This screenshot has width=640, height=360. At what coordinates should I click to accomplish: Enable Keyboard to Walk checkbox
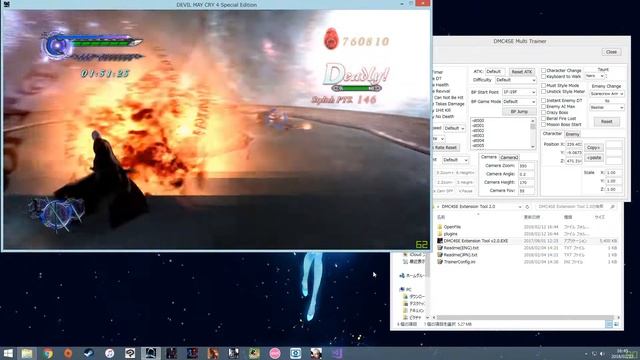pyautogui.click(x=543, y=76)
